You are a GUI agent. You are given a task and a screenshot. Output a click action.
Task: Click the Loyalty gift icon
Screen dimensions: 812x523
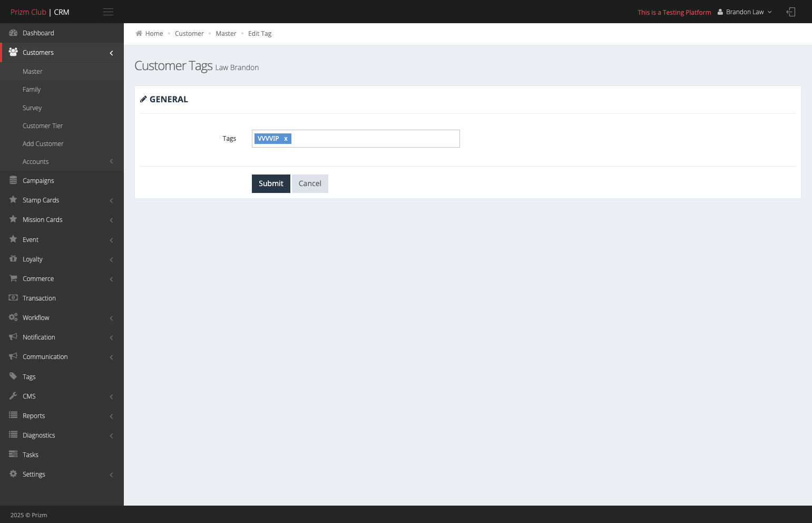coord(13,259)
